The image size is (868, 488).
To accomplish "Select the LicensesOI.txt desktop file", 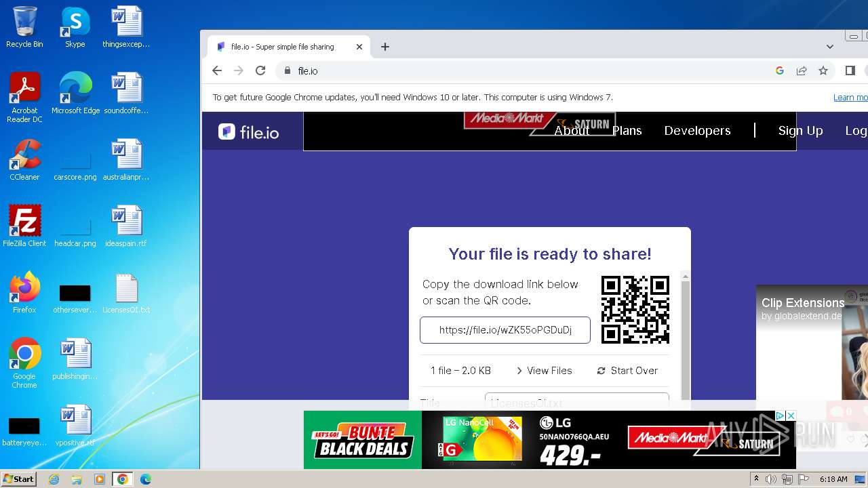I will 126,293.
